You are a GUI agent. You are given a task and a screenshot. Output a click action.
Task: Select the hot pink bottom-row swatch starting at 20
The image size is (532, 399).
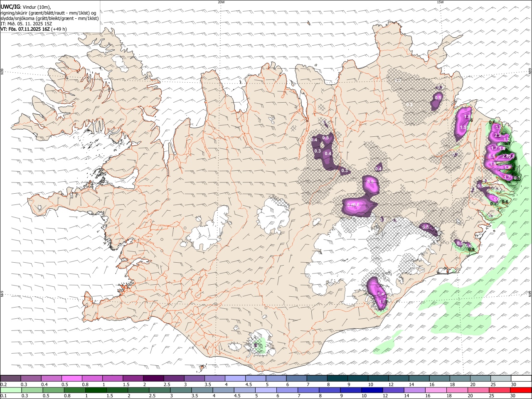(478, 390)
